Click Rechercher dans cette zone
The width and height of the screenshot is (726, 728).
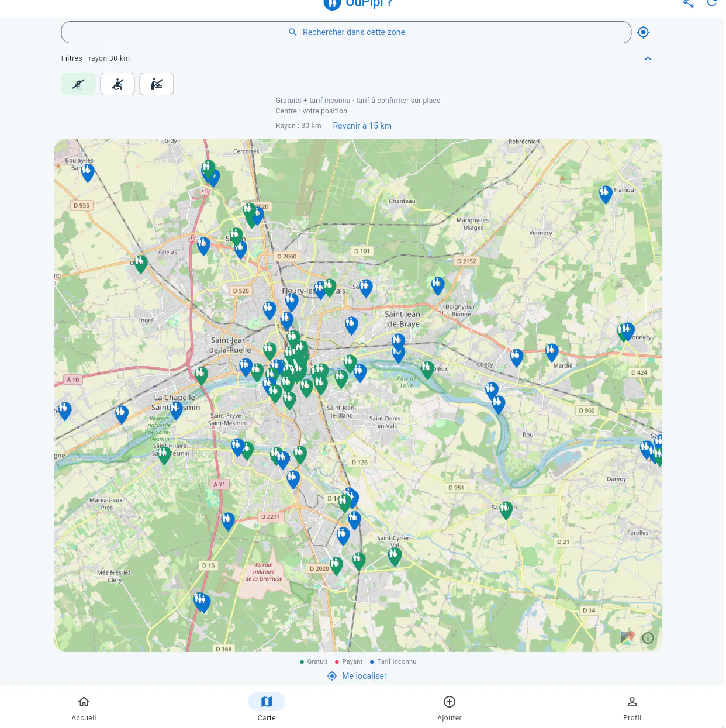pyautogui.click(x=346, y=32)
